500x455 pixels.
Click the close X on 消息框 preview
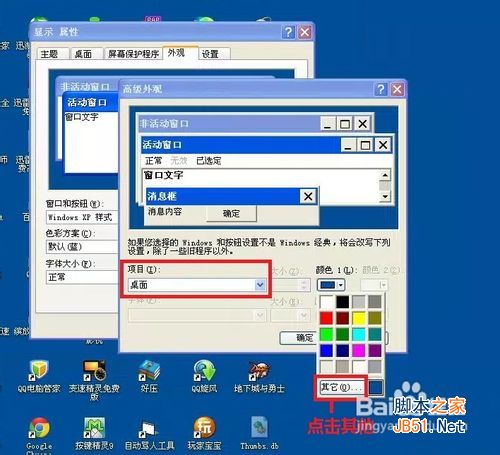pos(308,196)
